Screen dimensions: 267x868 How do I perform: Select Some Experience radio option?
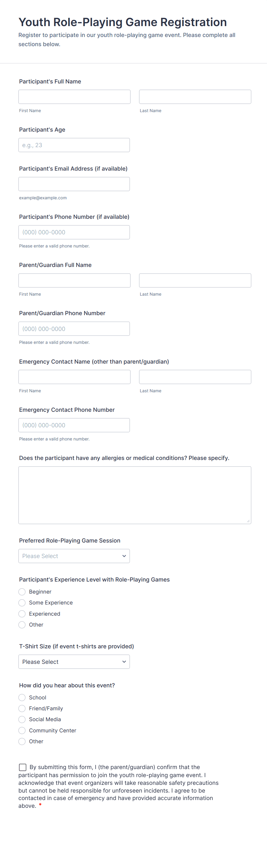pyautogui.click(x=22, y=602)
